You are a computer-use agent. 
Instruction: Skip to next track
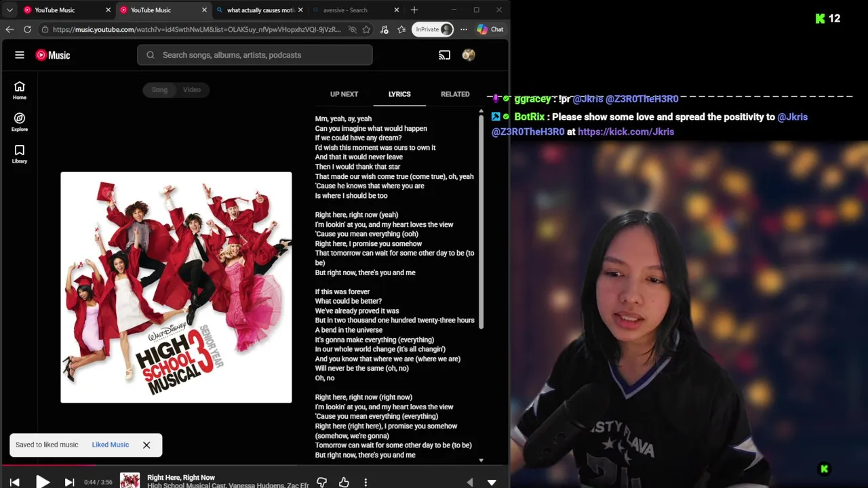(69, 482)
